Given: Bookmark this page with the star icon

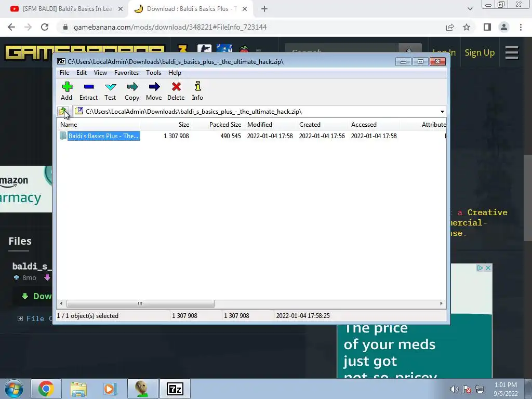Looking at the screenshot, I should pos(467,27).
